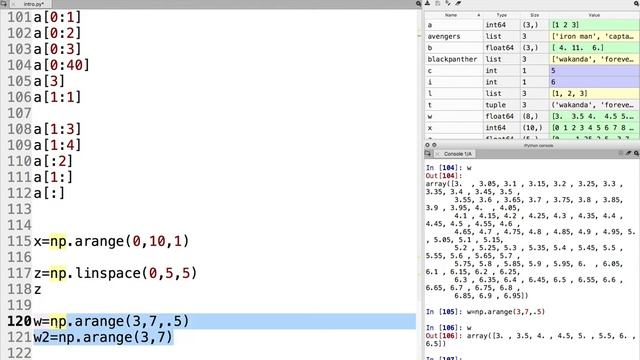The image size is (640, 360).
Task: Click the float64 type cell for b
Action: (502, 48)
